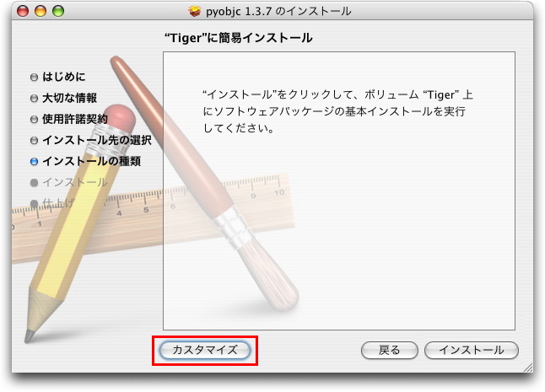Click the instruction text in the content pane
The width and height of the screenshot is (545, 392).
[337, 111]
